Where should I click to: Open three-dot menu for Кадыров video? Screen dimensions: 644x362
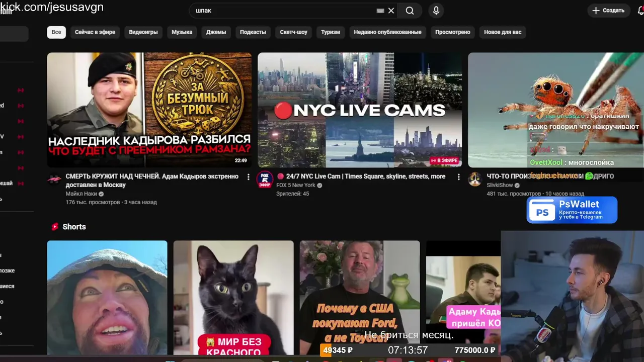[248, 177]
